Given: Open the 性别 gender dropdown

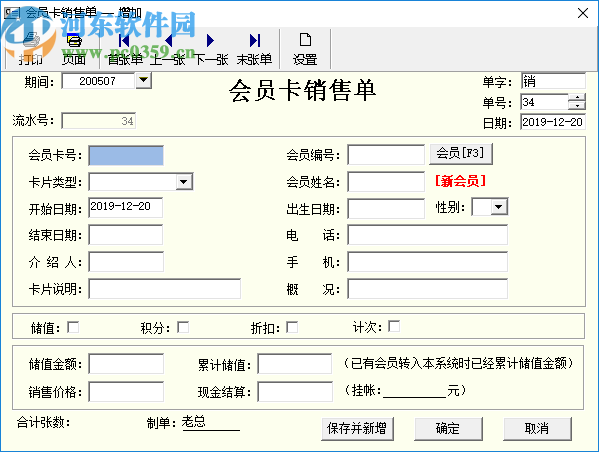Looking at the screenshot, I should pos(499,207).
